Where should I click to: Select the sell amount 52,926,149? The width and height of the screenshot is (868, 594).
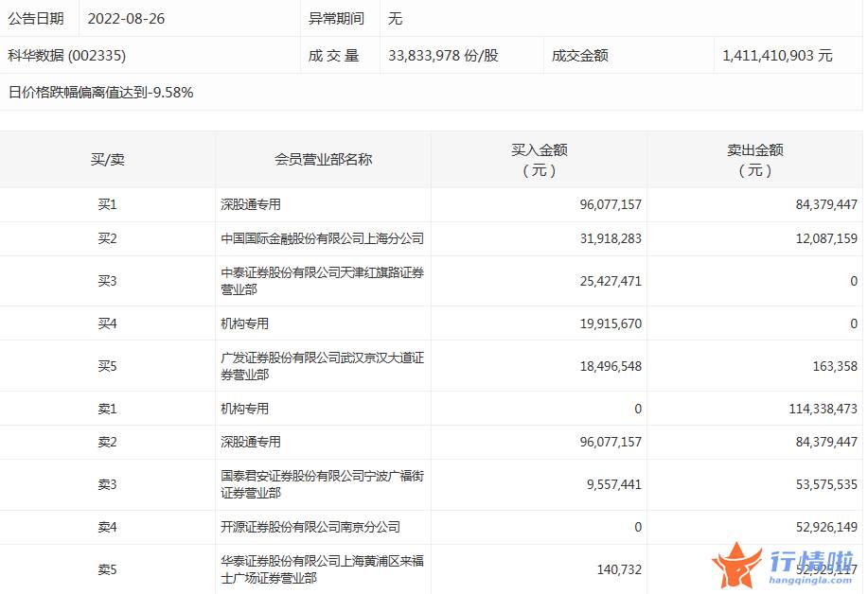point(826,527)
